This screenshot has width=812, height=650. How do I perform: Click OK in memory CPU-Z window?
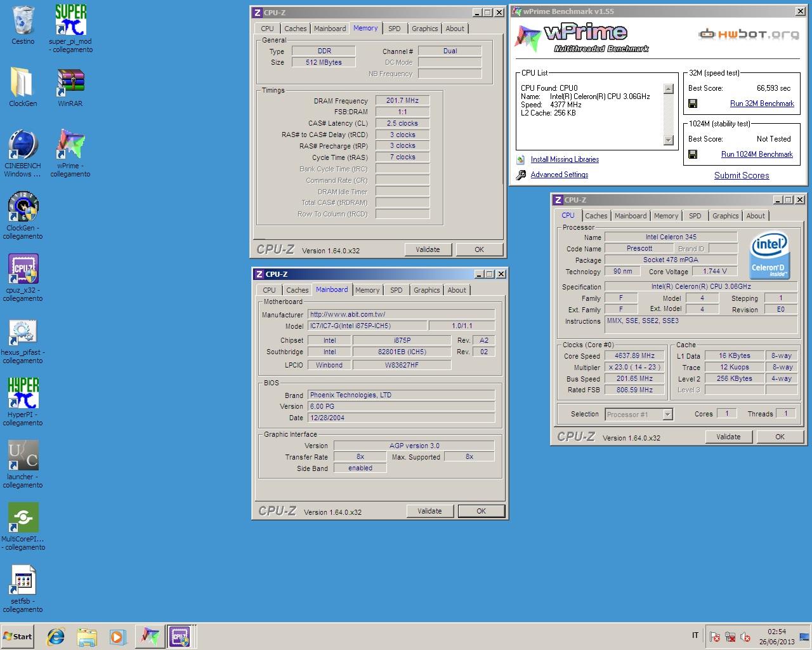point(479,250)
